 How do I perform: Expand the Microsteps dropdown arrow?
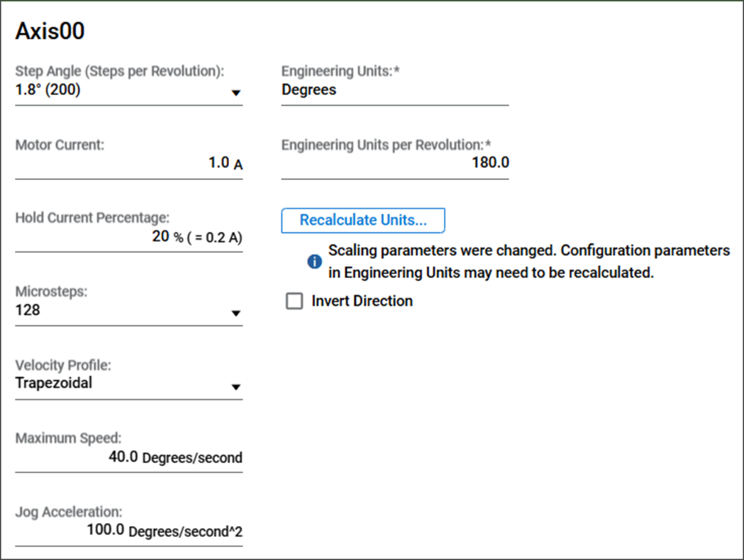click(235, 313)
